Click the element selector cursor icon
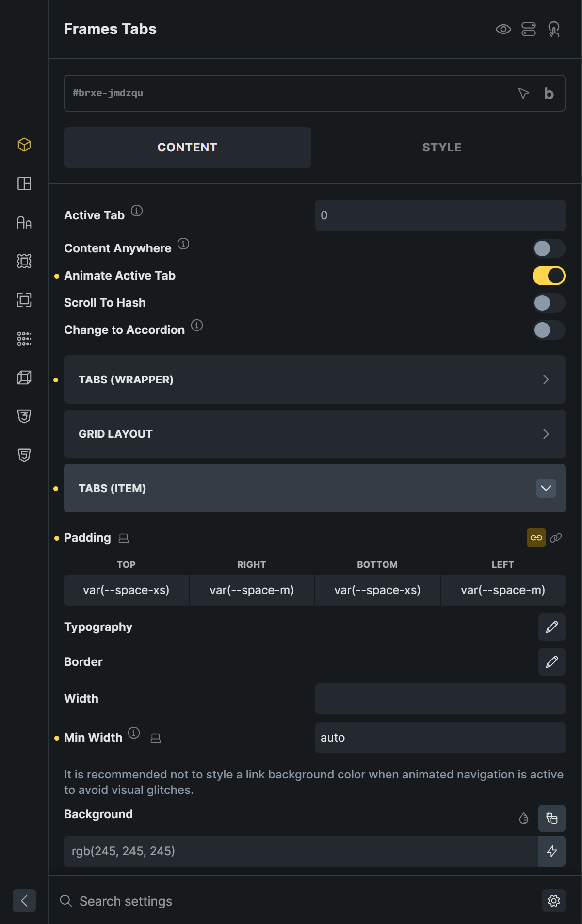Viewport: 582px width, 924px height. click(x=524, y=93)
